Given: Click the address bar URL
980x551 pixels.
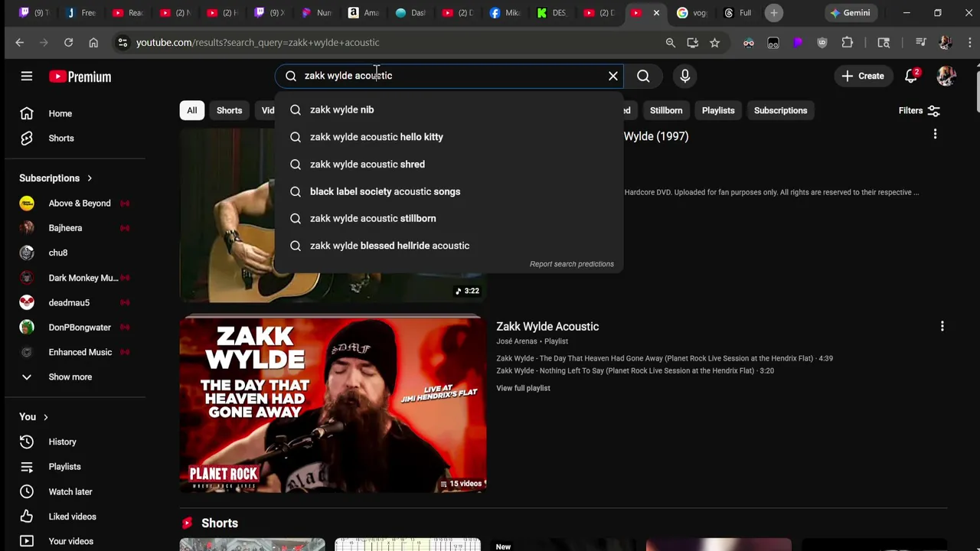Looking at the screenshot, I should click(257, 43).
